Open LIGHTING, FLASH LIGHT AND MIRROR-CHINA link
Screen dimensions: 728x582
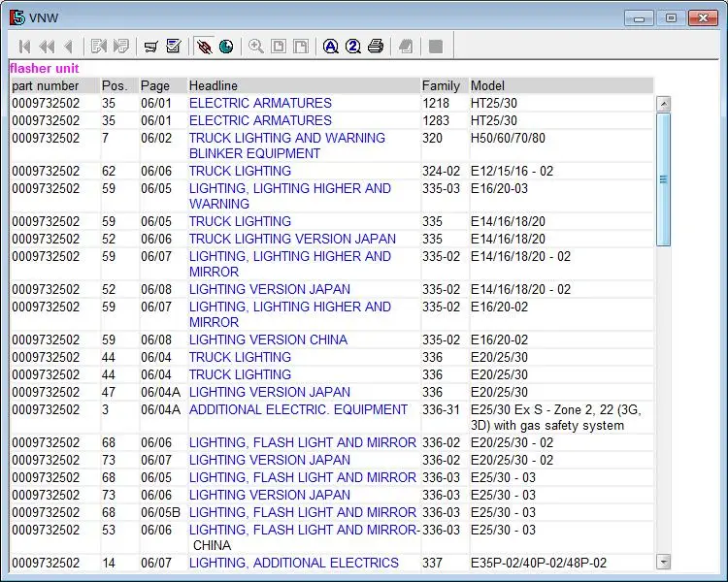305,537
